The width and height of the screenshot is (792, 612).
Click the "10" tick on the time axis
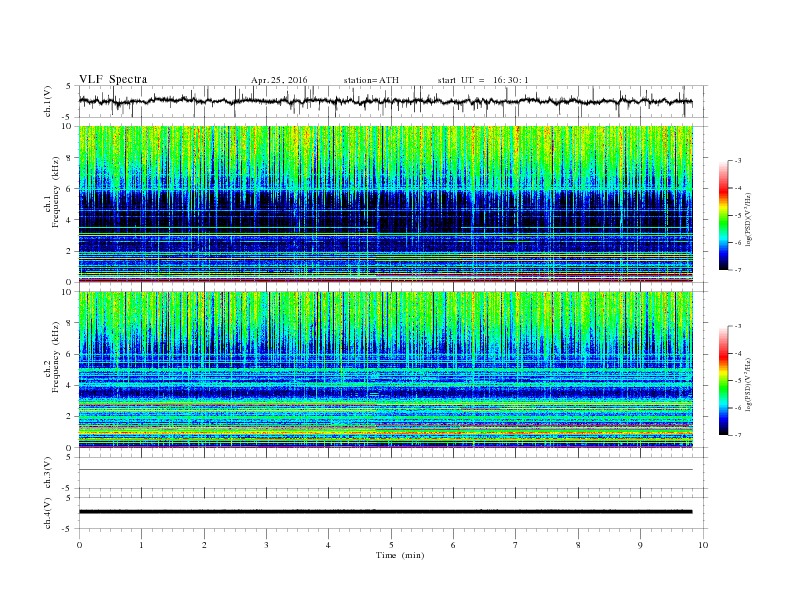pos(703,545)
